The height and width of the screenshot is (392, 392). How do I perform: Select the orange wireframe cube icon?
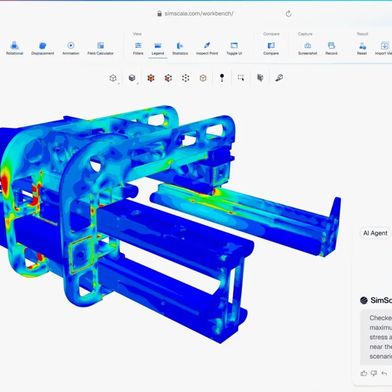[168, 78]
